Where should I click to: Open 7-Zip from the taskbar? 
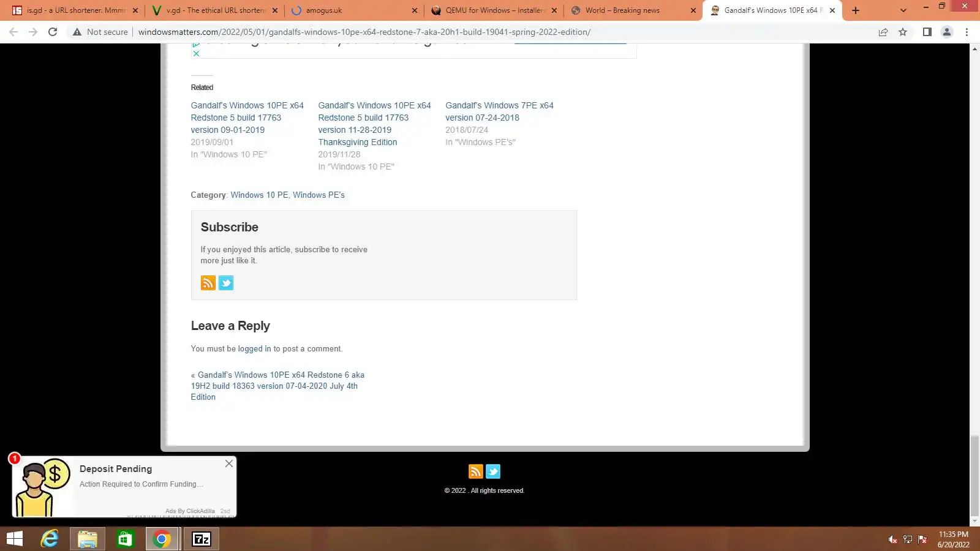[202, 539]
